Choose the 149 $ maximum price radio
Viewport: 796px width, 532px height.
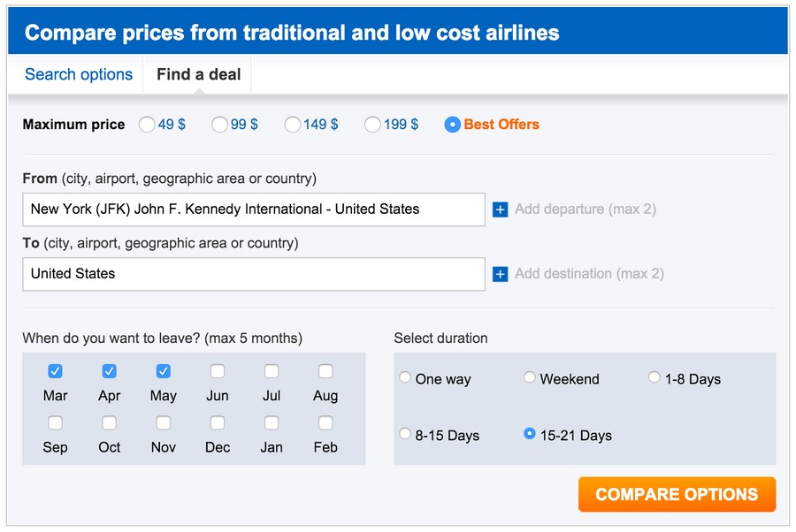(x=293, y=125)
